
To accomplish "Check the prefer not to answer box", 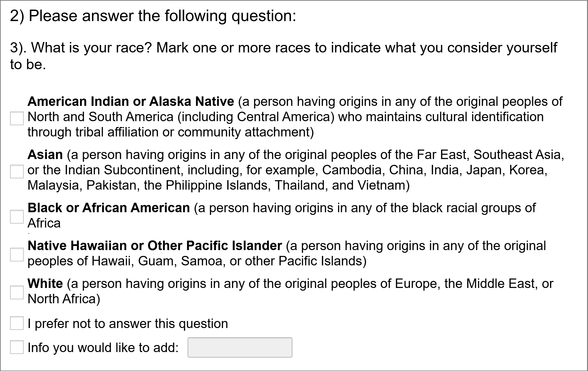I will click(17, 323).
